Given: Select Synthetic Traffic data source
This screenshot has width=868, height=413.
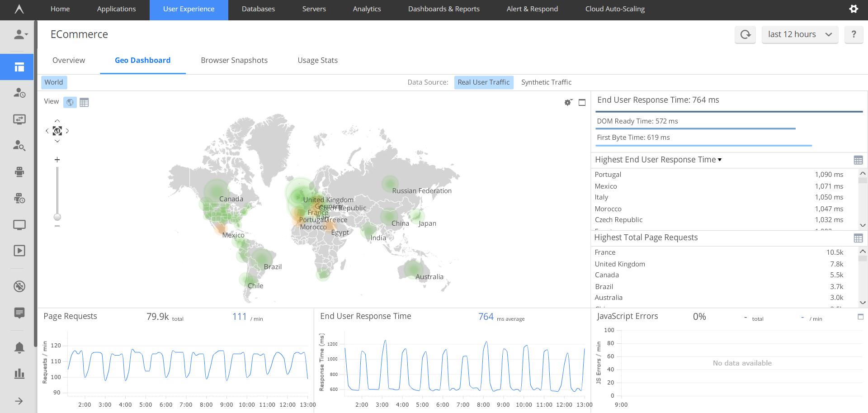Looking at the screenshot, I should point(546,82).
